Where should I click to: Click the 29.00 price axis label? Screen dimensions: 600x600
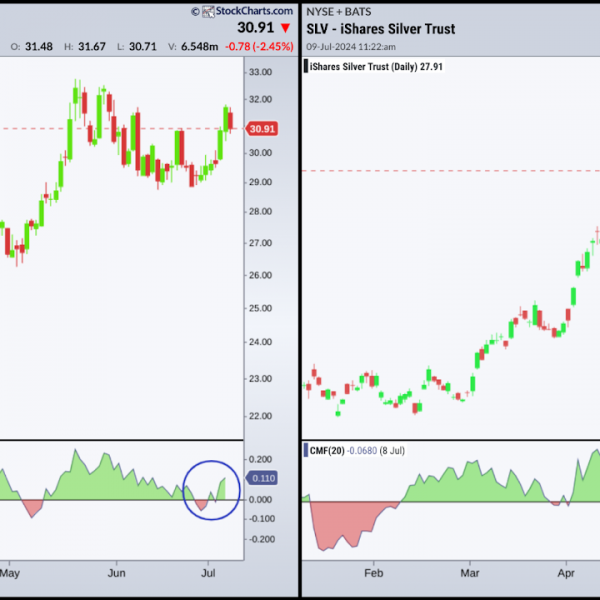tap(261, 182)
